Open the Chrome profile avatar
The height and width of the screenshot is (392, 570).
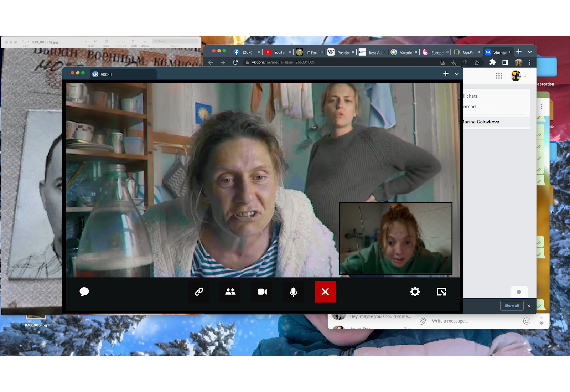click(518, 62)
